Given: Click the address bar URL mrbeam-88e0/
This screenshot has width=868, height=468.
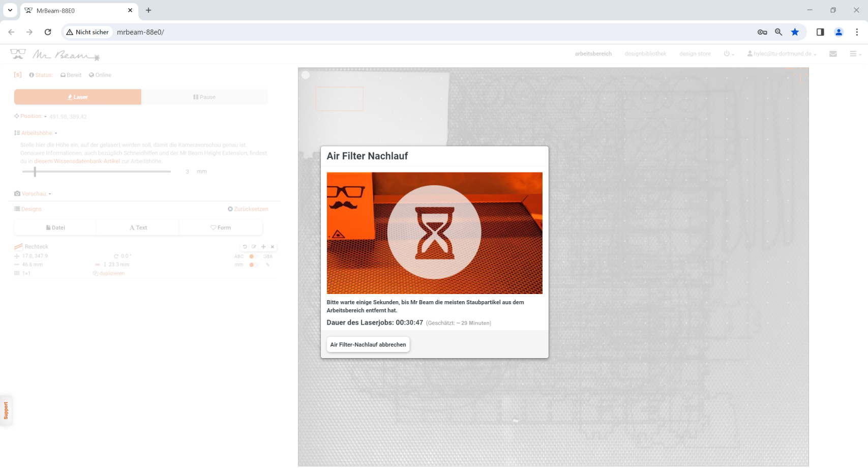Looking at the screenshot, I should (x=140, y=32).
